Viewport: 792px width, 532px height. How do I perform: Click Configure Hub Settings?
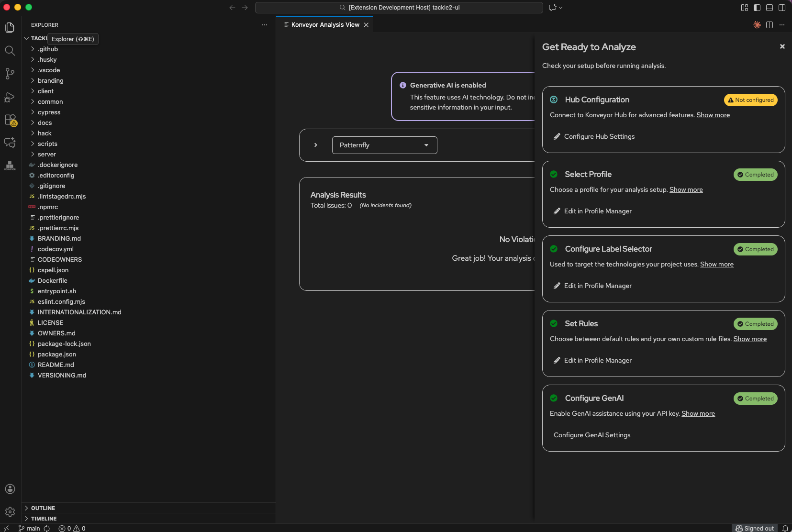598,136
